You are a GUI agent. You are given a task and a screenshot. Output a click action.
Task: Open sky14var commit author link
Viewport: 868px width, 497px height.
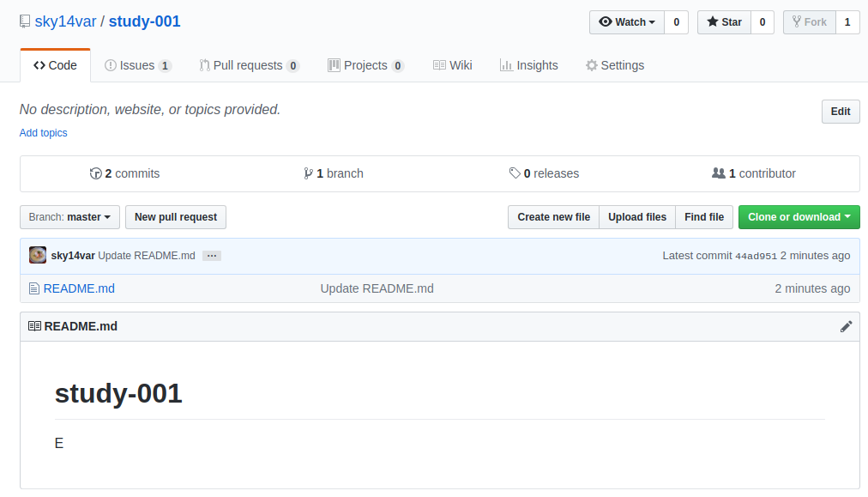(73, 256)
